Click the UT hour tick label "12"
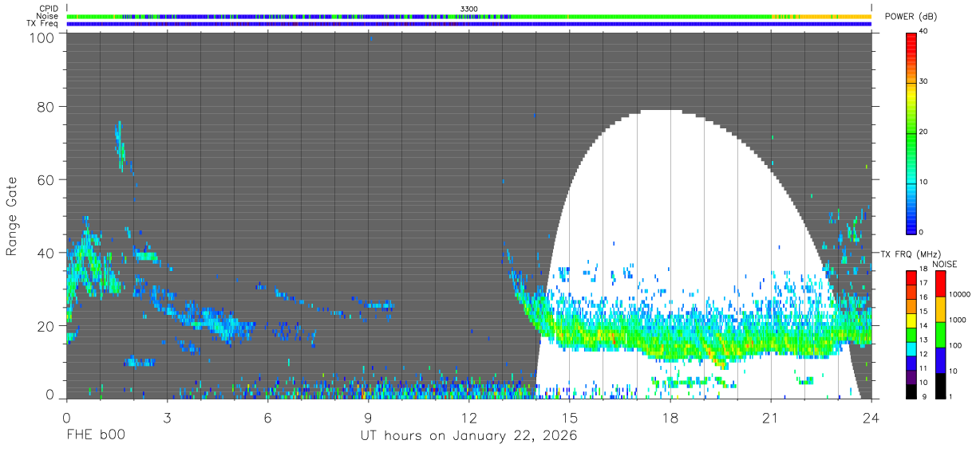Image resolution: width=980 pixels, height=452 pixels. (x=468, y=418)
